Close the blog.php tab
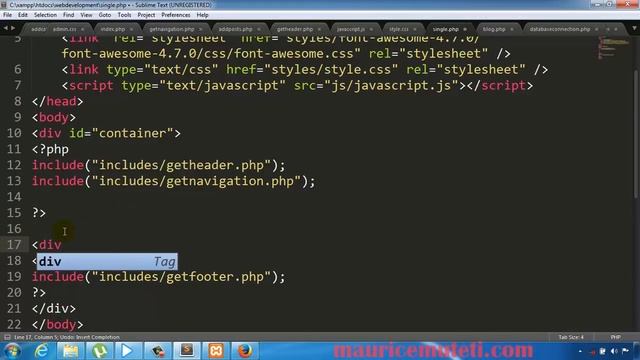The width and height of the screenshot is (640, 360). tap(512, 29)
